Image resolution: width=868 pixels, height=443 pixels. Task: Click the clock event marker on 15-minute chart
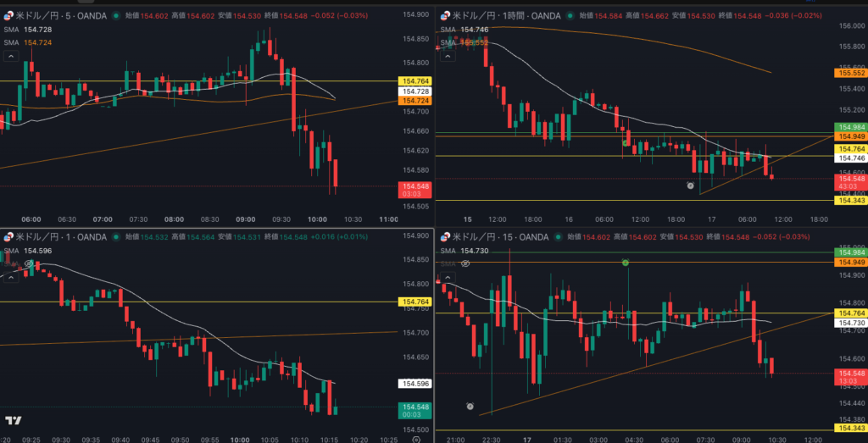(470, 407)
